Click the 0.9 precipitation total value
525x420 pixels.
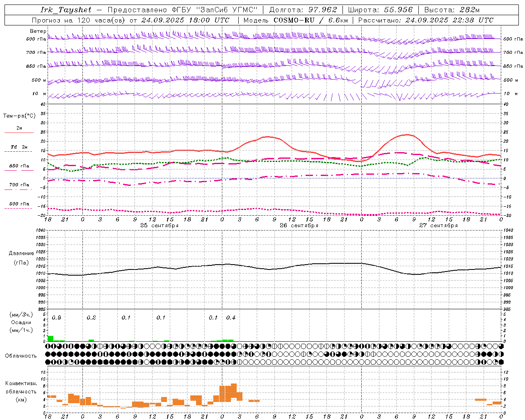tap(57, 317)
